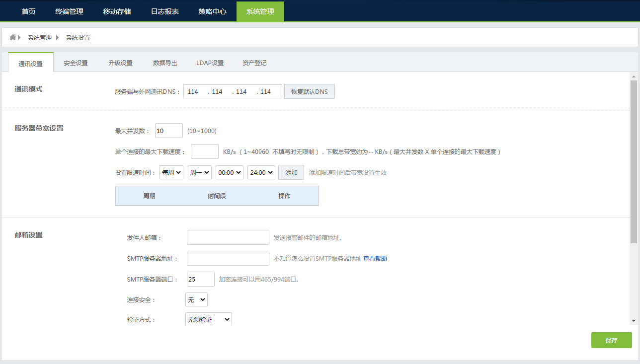
Task: Click the scrollbar down arrow
Action: click(x=634, y=321)
